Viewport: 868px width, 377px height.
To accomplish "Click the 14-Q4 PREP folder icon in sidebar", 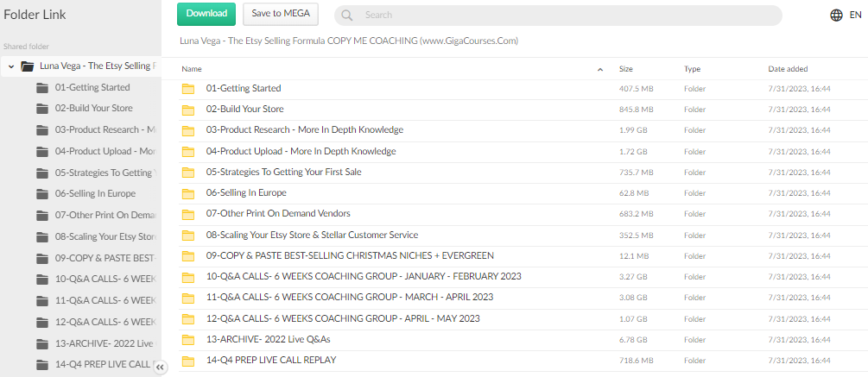I will (x=42, y=365).
